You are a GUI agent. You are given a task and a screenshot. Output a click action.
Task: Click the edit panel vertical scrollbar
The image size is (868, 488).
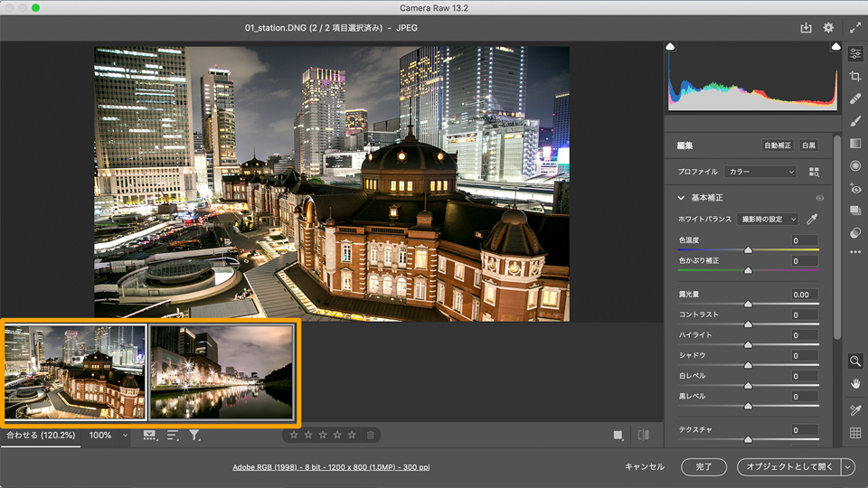[x=837, y=238]
